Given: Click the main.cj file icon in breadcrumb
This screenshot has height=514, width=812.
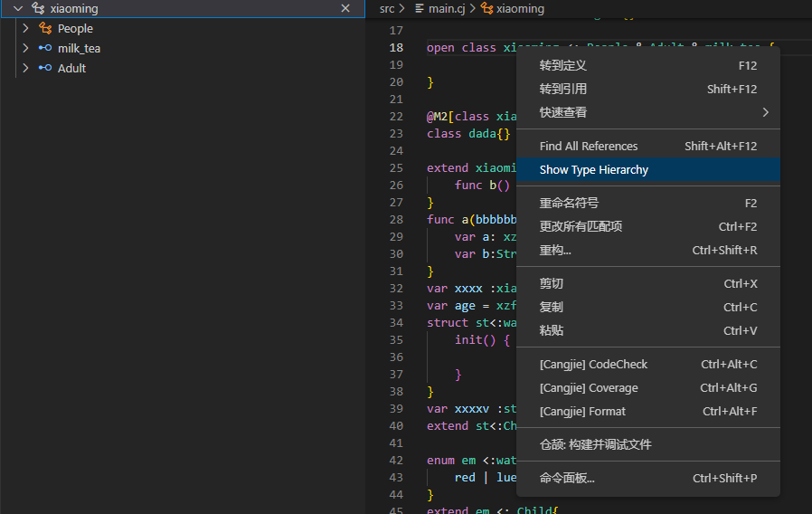Looking at the screenshot, I should point(419,8).
